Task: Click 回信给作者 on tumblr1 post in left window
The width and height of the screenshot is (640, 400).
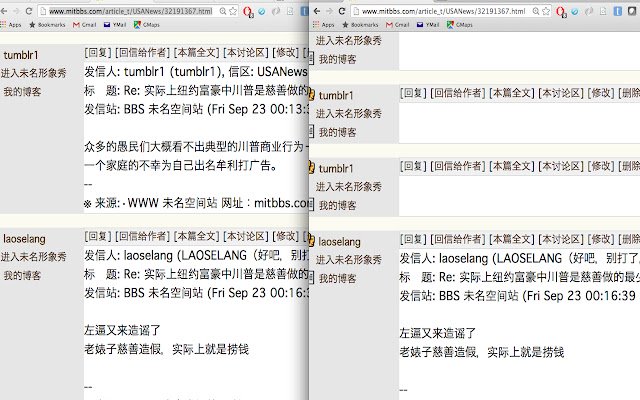Action: click(x=142, y=53)
